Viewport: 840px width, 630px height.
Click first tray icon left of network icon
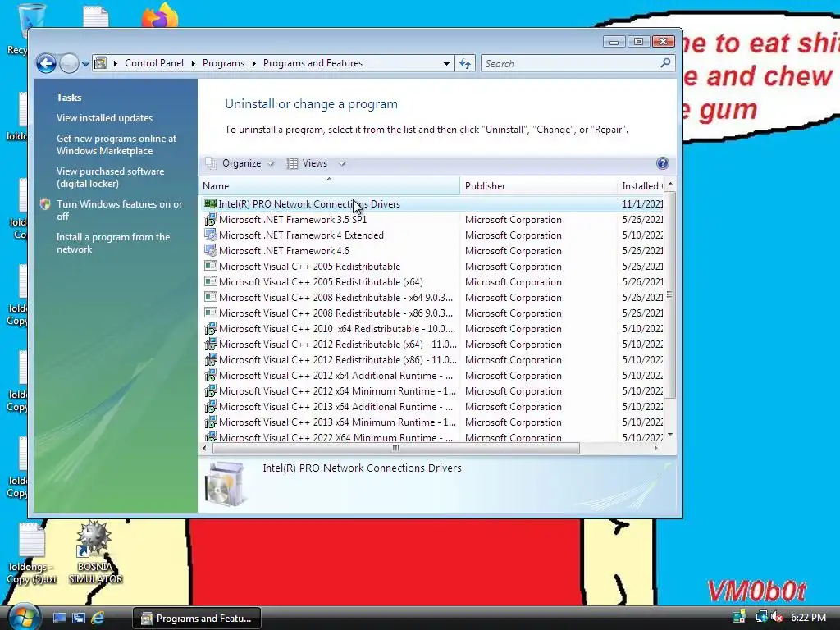pyautogui.click(x=739, y=617)
